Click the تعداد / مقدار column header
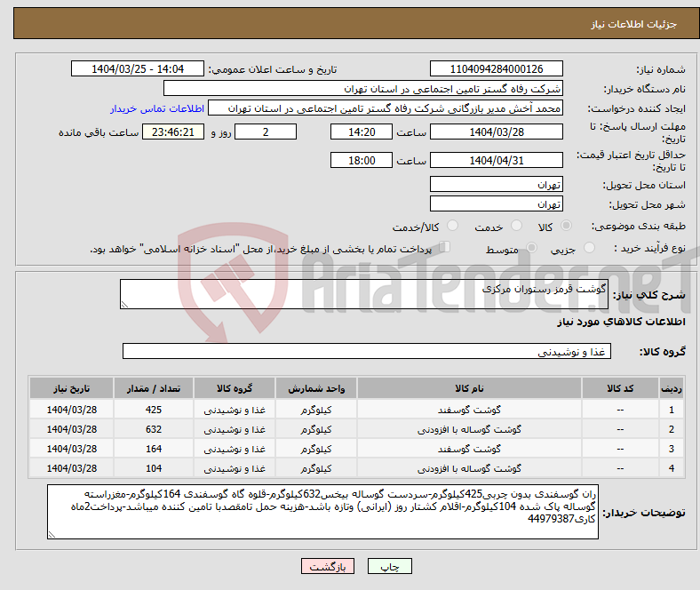 pos(154,388)
